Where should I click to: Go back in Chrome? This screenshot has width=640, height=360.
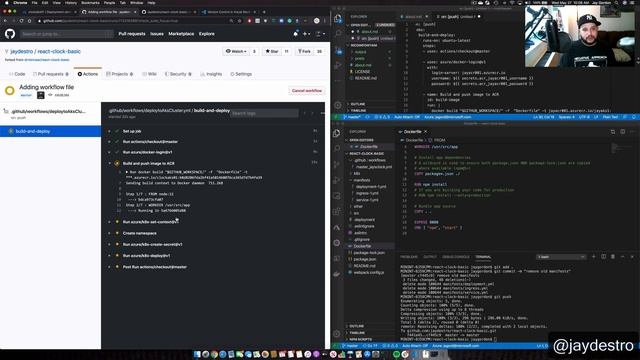(5, 21)
